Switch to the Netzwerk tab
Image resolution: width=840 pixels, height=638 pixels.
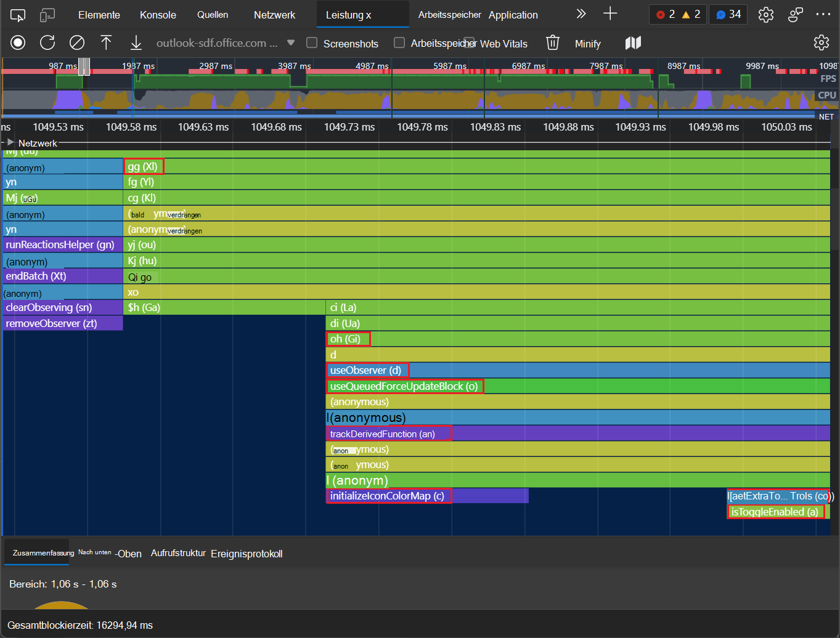tap(274, 15)
